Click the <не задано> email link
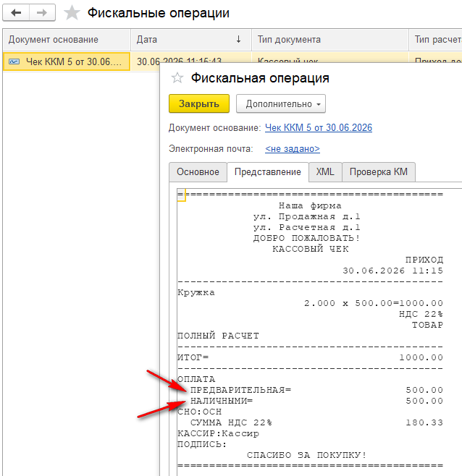This screenshot has width=462, height=476. (293, 149)
